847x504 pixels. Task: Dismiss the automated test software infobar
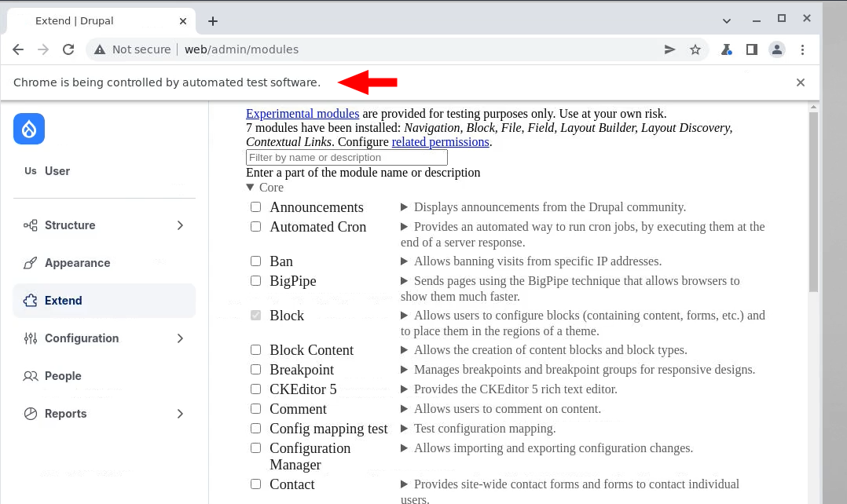click(x=801, y=82)
